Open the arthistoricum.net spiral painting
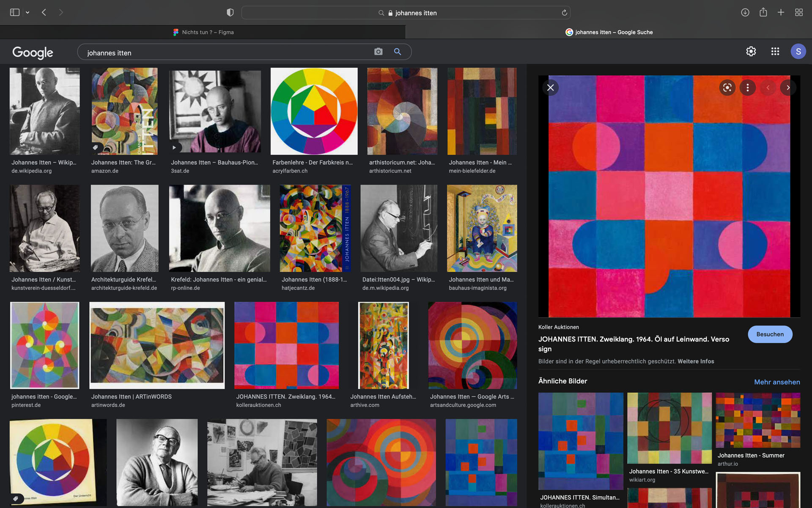This screenshot has width=812, height=508. (402, 111)
